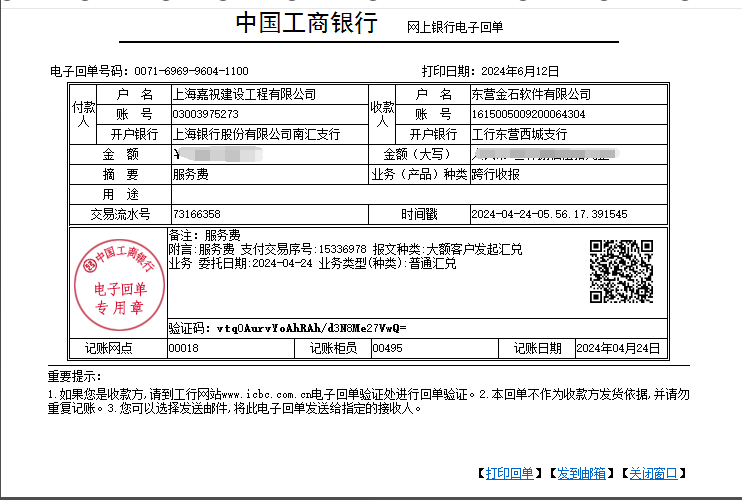Close via the 关闭窗口 link

click(654, 473)
